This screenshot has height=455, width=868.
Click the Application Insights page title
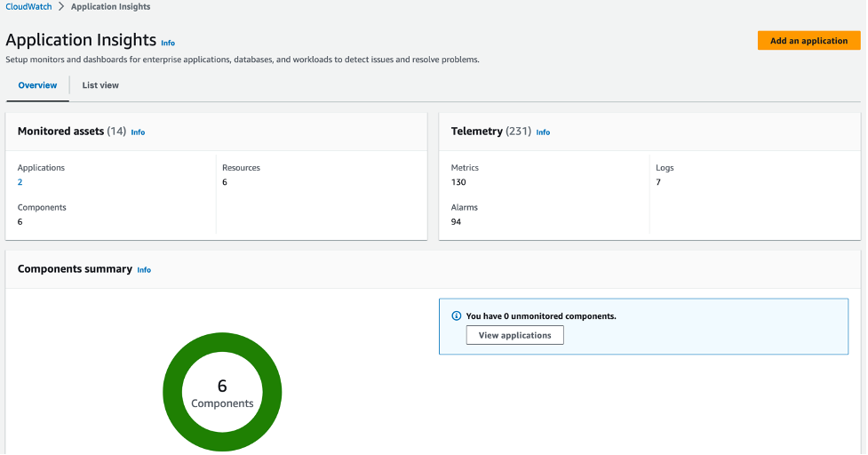[x=81, y=40]
